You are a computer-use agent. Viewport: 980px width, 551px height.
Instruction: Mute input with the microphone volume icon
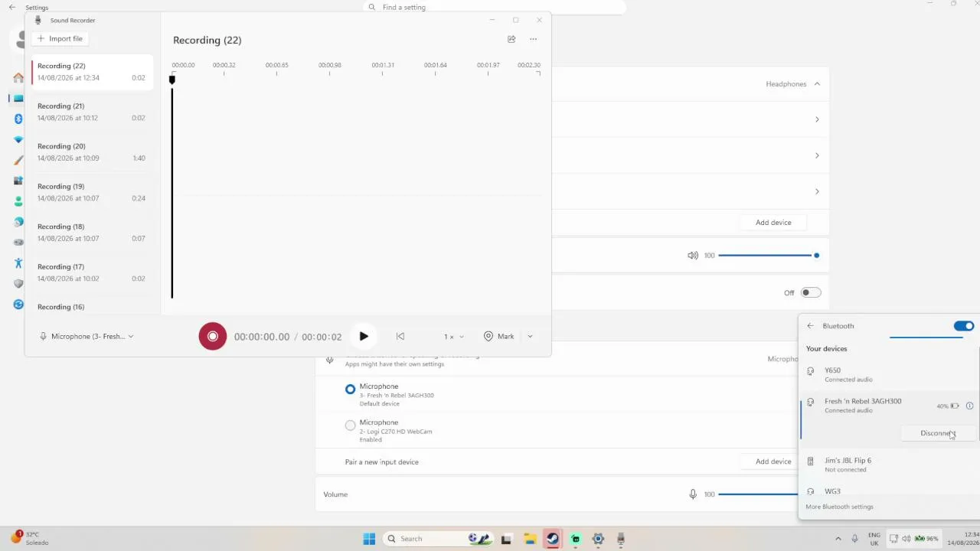coord(693,494)
